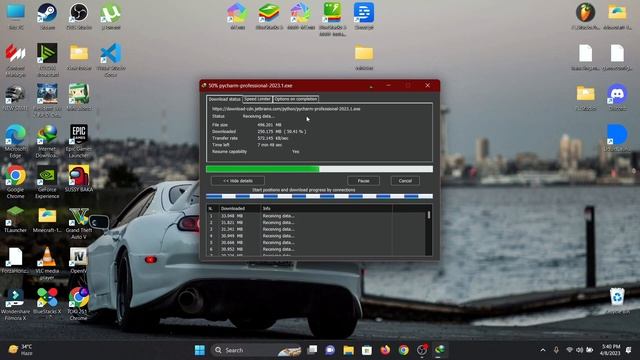
Task: Open the Options on completion tab
Action: [296, 99]
